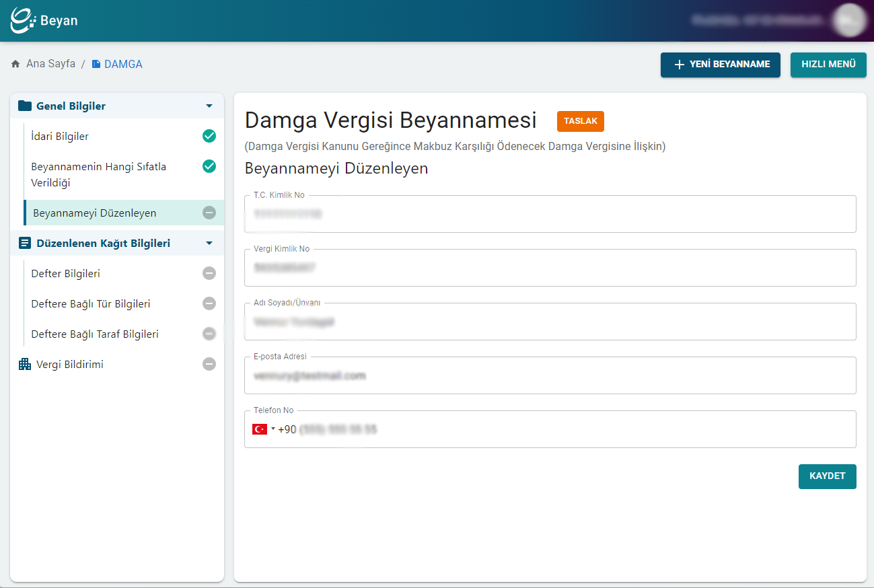Click the Beyan logo icon

pyautogui.click(x=23, y=20)
